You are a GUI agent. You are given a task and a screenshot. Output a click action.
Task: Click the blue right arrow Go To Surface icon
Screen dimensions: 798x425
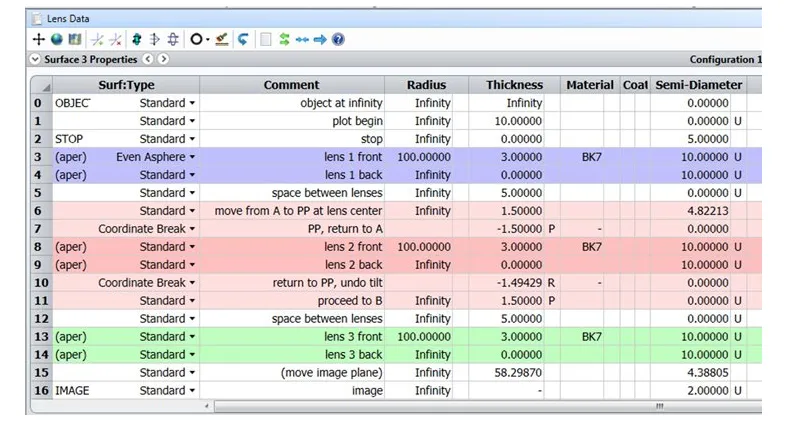pos(320,39)
